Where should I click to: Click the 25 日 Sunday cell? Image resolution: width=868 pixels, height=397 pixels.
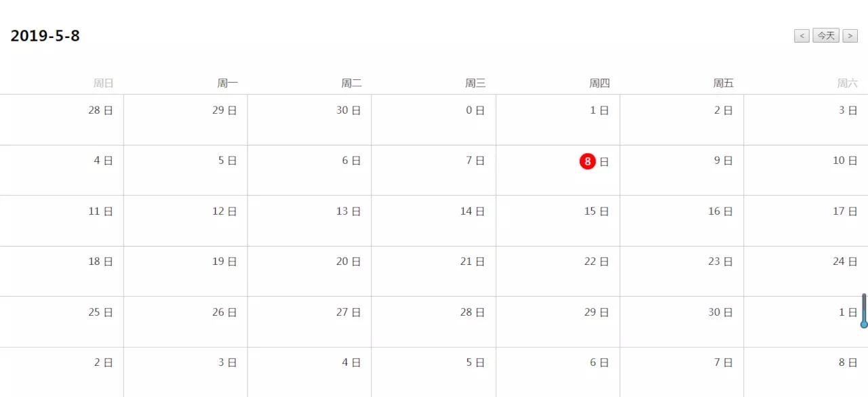point(62,322)
